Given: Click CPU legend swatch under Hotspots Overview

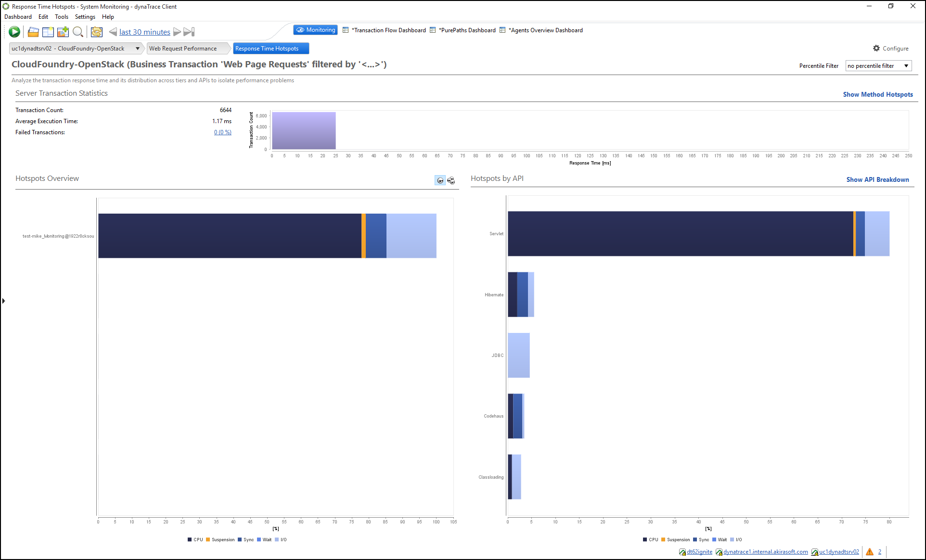Looking at the screenshot, I should tap(190, 540).
